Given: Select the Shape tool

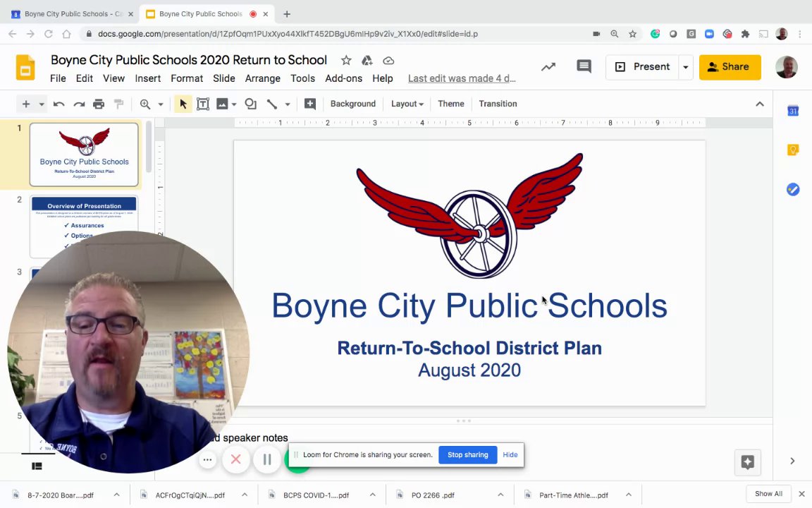Looking at the screenshot, I should coord(251,104).
